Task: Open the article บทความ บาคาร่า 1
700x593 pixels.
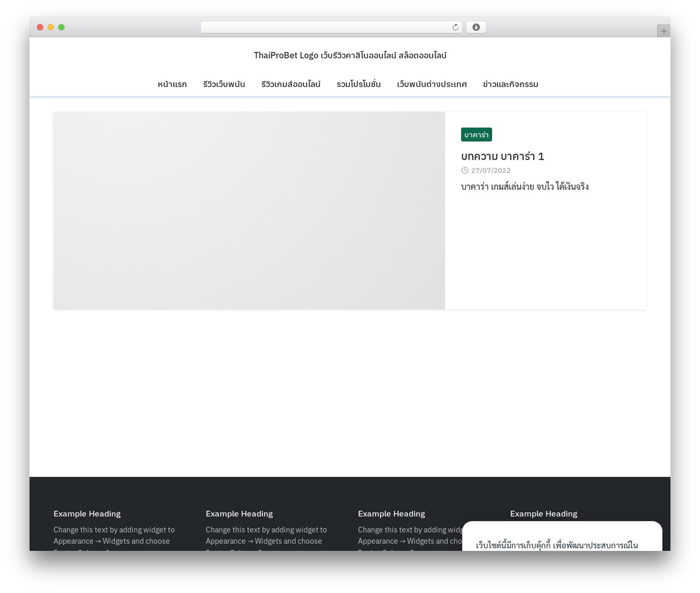Action: 503,156
